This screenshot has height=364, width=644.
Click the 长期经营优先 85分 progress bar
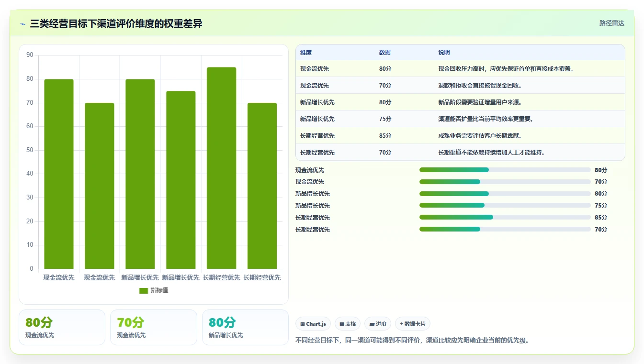click(505, 217)
